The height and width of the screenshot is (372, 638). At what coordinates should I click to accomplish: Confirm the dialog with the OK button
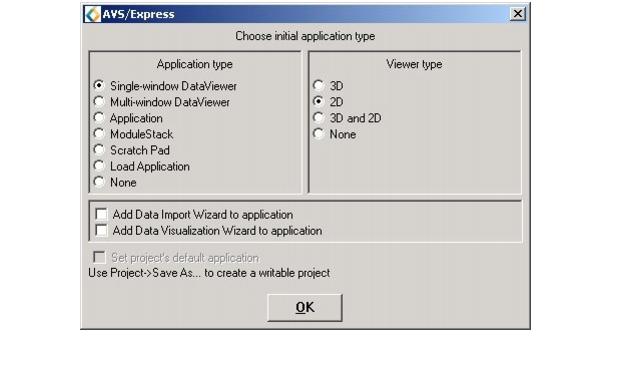[305, 308]
